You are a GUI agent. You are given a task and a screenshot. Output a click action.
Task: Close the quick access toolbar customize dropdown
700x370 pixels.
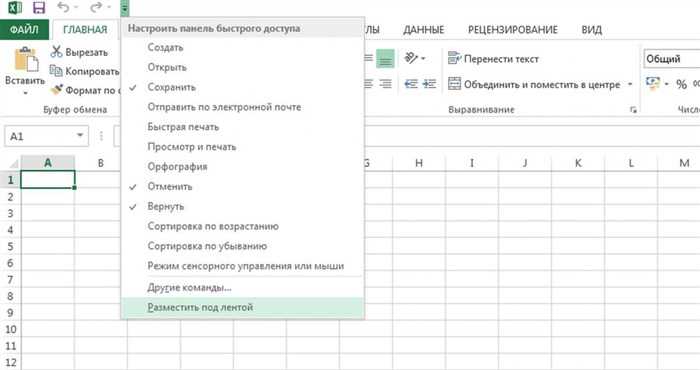tap(125, 8)
